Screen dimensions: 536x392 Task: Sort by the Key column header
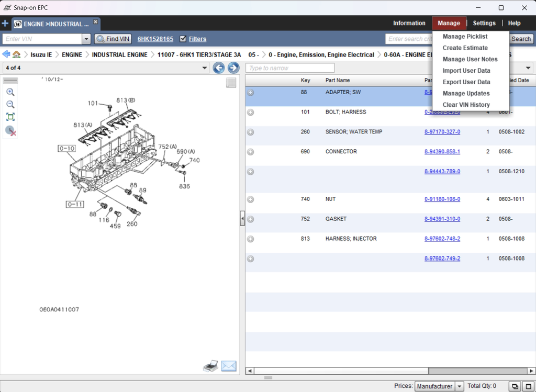click(305, 80)
